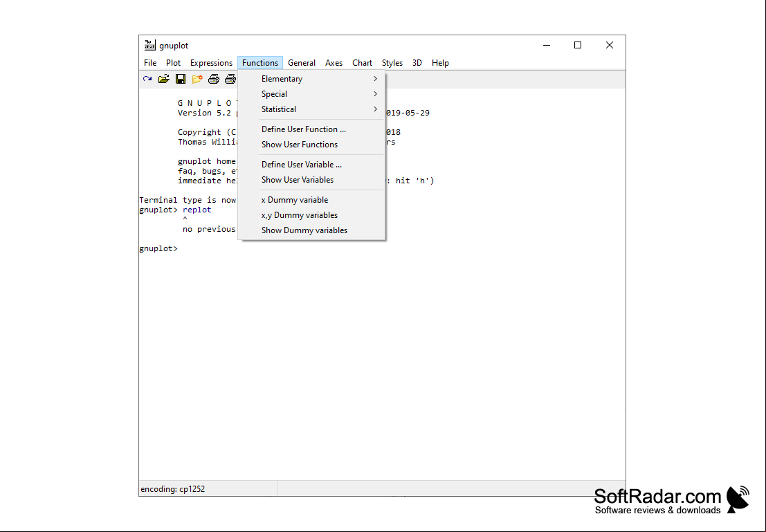
Task: Maximize the gnuplot window
Action: point(578,45)
